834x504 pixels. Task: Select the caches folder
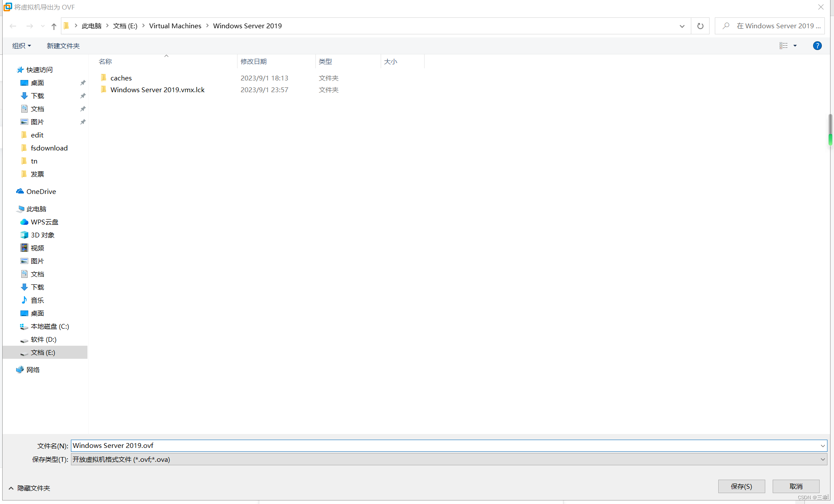(x=121, y=78)
